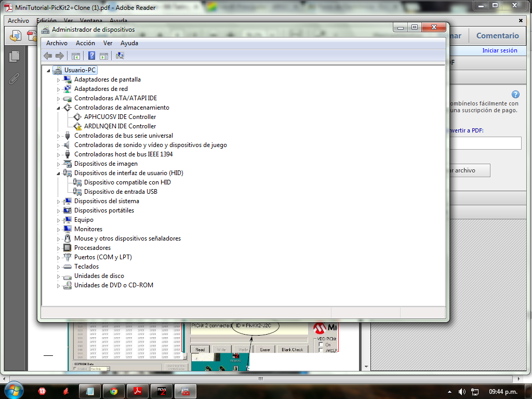Expand Puertos (COM y LPT) node
Screen dimensions: 532x399
pos(58,258)
